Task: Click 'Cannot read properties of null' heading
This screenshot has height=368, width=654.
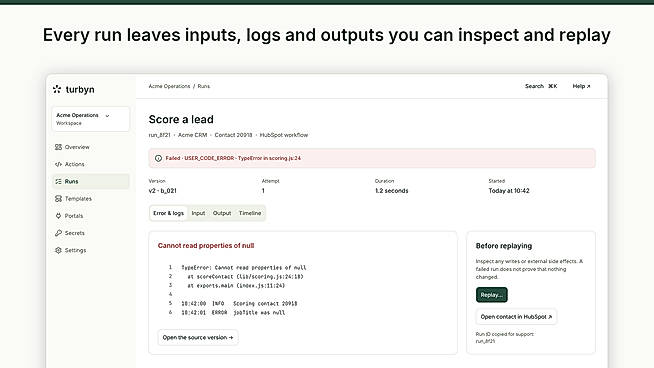Action: 206,246
